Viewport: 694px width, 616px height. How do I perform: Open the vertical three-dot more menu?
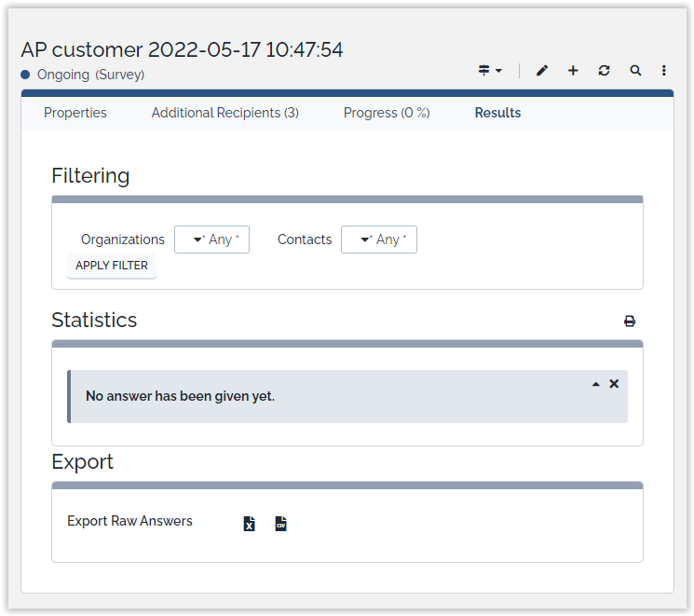coord(664,71)
